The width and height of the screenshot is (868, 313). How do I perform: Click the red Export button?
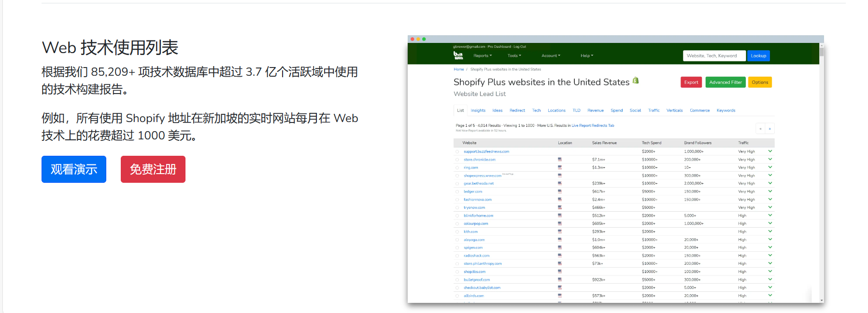click(691, 82)
